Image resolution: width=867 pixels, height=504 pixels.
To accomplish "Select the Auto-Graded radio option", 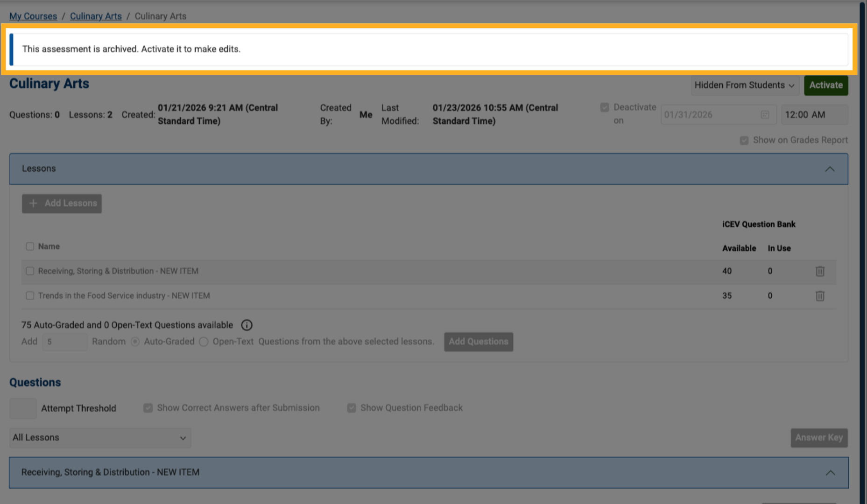I will [135, 342].
